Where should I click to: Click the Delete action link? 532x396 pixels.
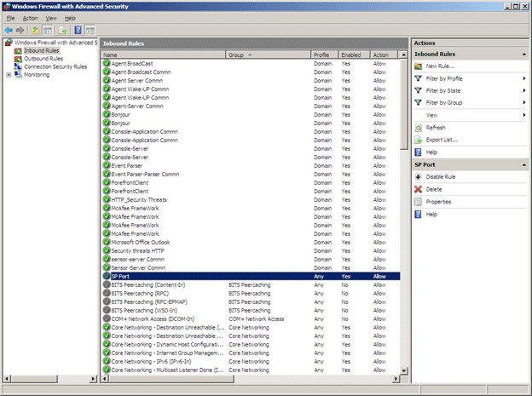tap(434, 189)
